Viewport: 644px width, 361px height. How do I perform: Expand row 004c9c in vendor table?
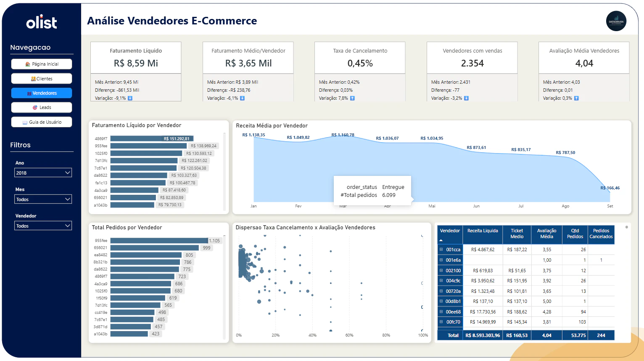coord(441,281)
